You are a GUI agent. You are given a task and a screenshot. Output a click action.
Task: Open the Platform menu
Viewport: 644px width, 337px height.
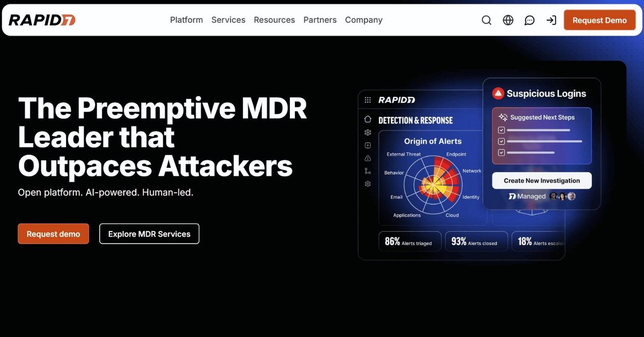(186, 20)
